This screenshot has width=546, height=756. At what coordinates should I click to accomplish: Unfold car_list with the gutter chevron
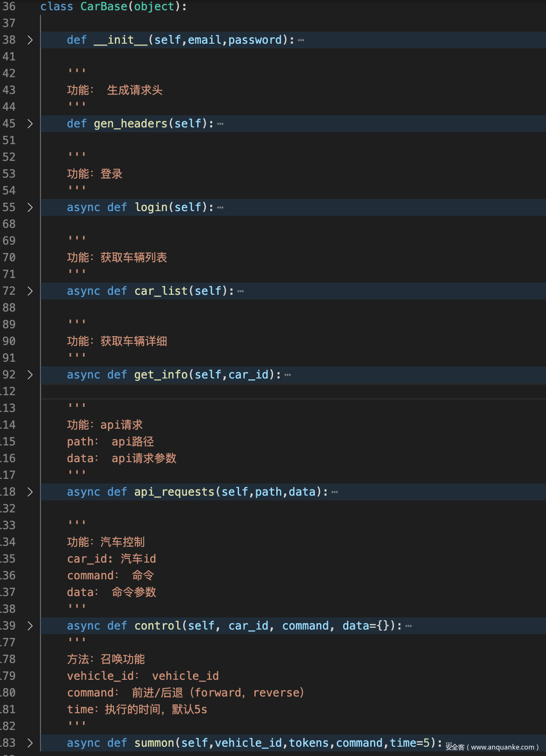click(x=30, y=291)
